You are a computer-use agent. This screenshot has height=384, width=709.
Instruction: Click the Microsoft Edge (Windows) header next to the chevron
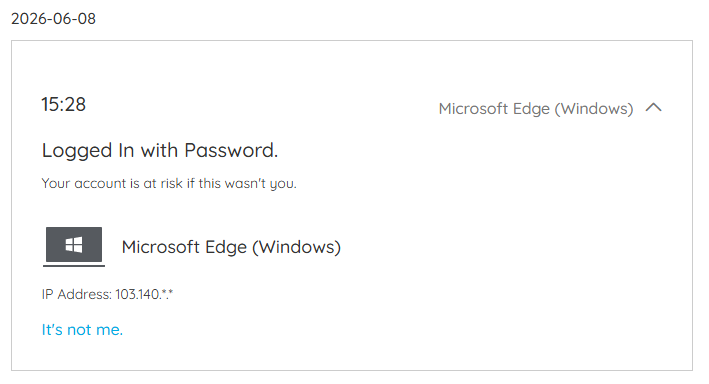click(536, 109)
